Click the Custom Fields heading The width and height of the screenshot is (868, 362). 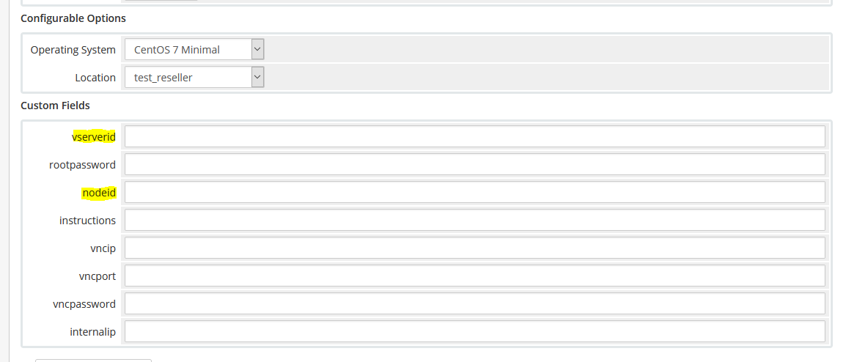(x=55, y=106)
